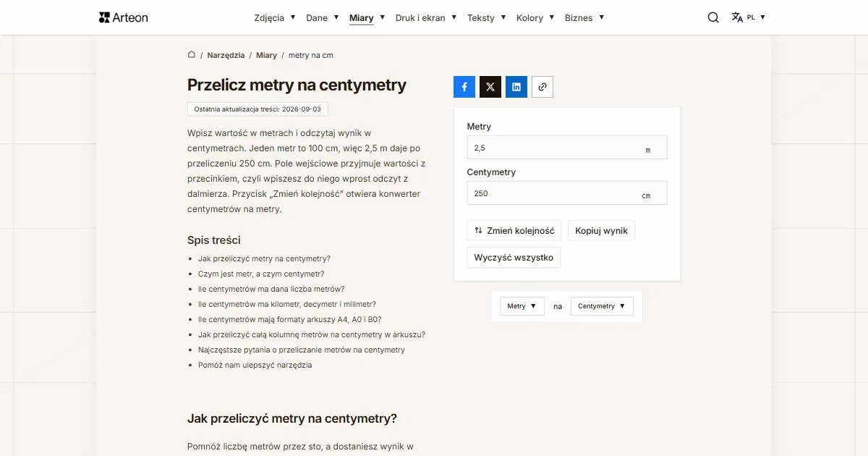
Task: Click the Narzędzia breadcrumb link
Action: coord(226,55)
